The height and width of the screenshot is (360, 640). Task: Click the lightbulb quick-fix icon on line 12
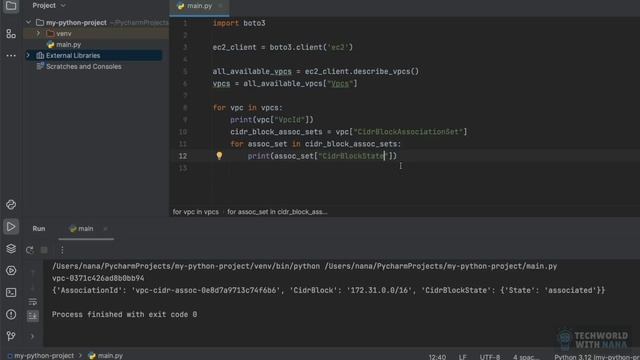219,156
